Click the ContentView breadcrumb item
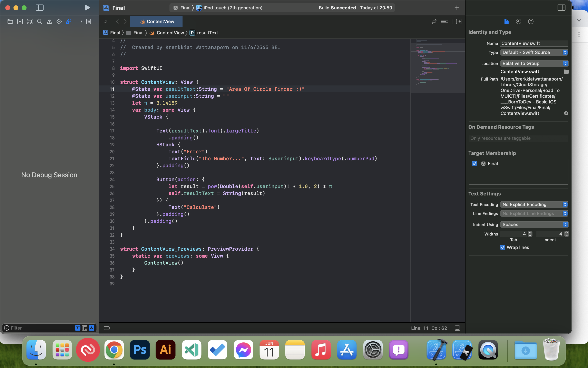Screen dimensions: 588x368 pos(167,33)
